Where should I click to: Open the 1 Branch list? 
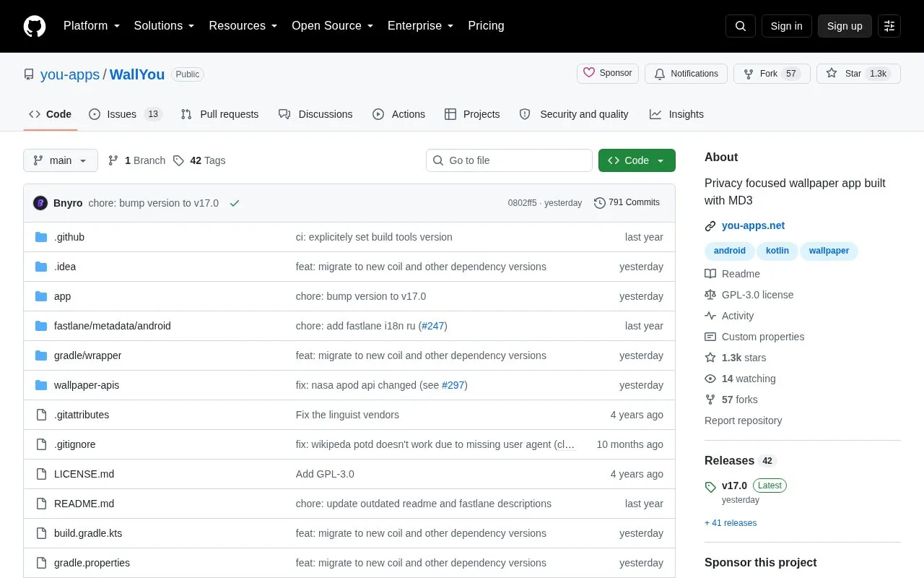pos(136,160)
